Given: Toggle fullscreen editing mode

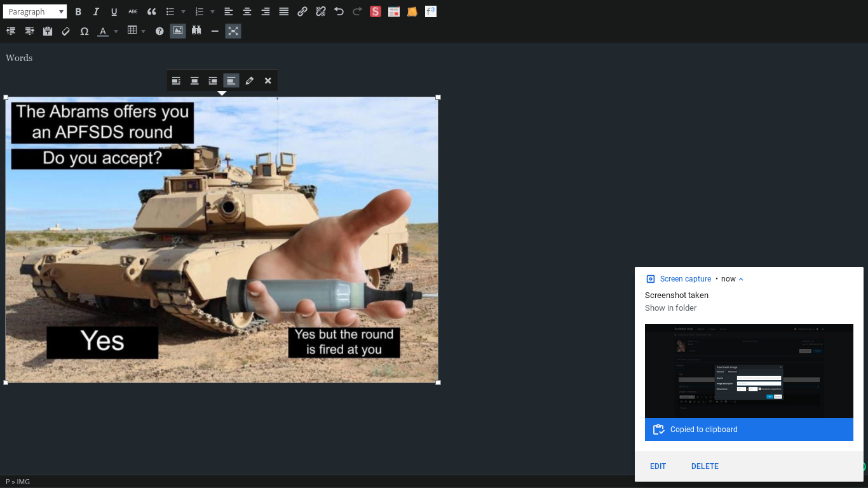Looking at the screenshot, I should (x=233, y=30).
